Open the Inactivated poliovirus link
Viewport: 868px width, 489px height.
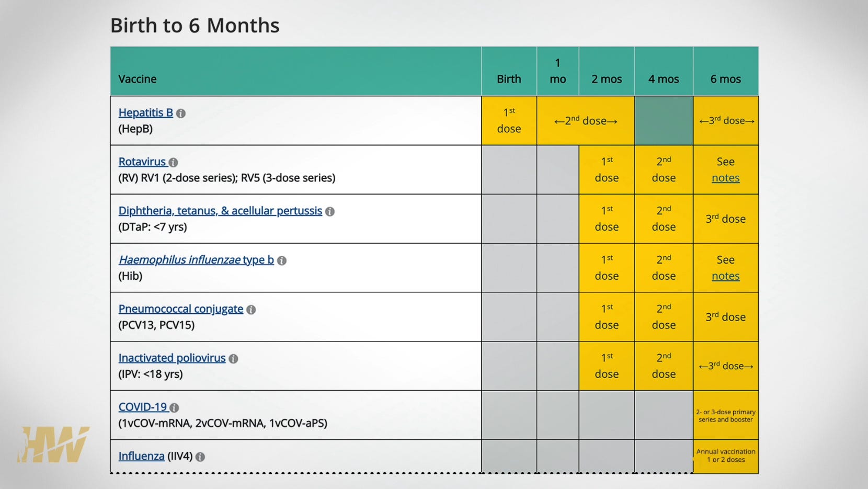[x=172, y=358]
